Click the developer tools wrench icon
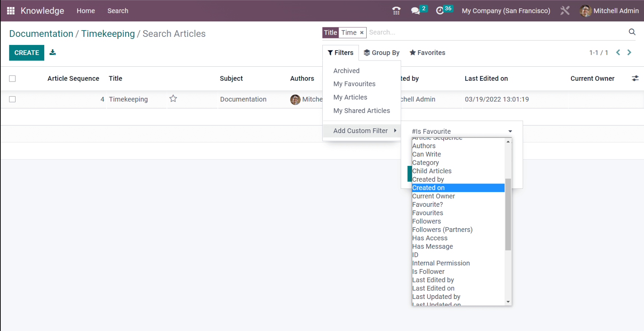The image size is (644, 331). coord(565,11)
